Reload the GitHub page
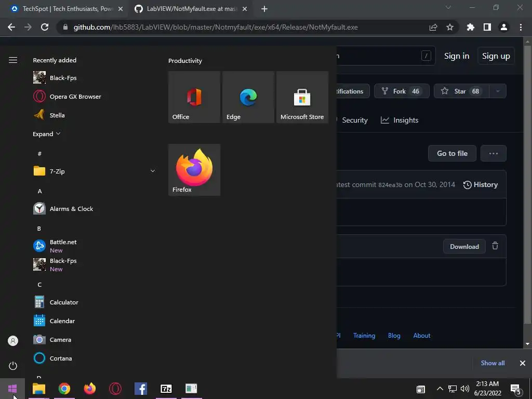 click(45, 27)
